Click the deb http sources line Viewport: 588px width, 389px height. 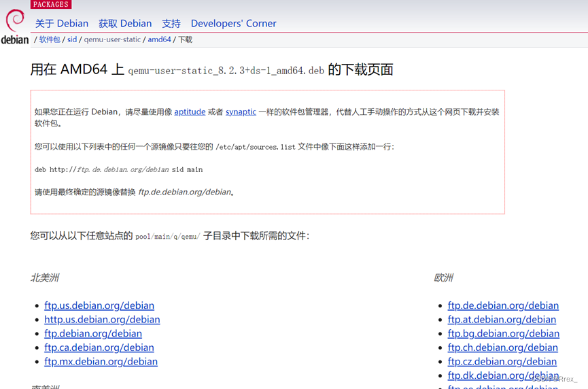[118, 169]
